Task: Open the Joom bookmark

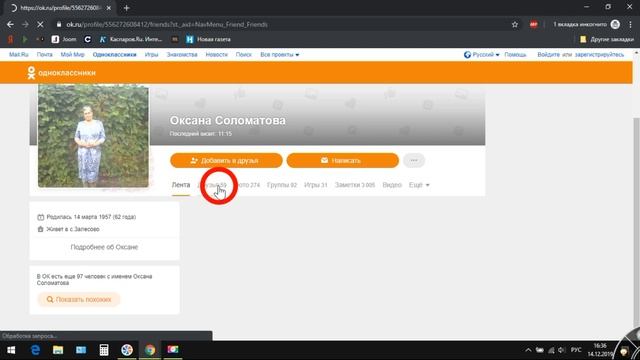Action: [x=64, y=39]
